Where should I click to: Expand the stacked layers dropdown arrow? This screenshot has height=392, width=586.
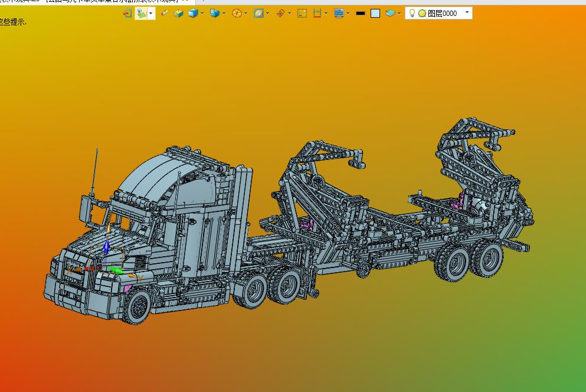399,14
